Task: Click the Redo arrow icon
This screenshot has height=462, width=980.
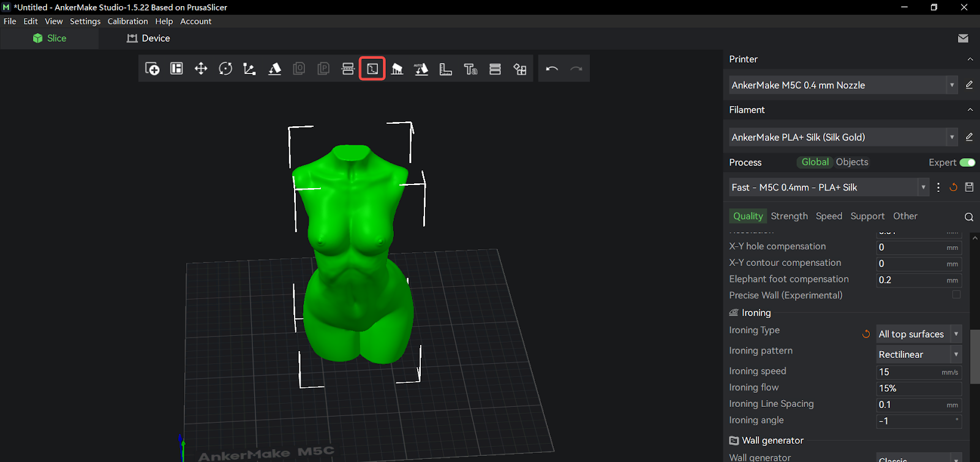Action: pos(576,69)
